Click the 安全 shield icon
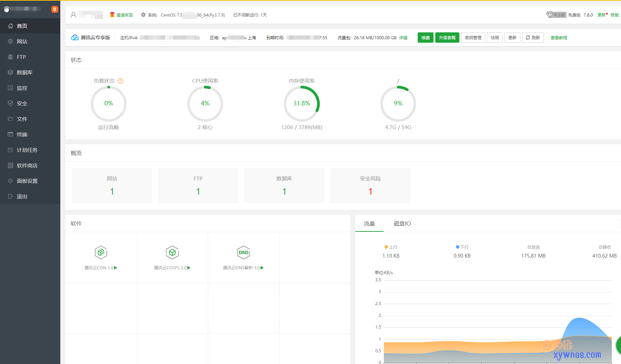Image resolution: width=621 pixels, height=364 pixels. pos(10,103)
